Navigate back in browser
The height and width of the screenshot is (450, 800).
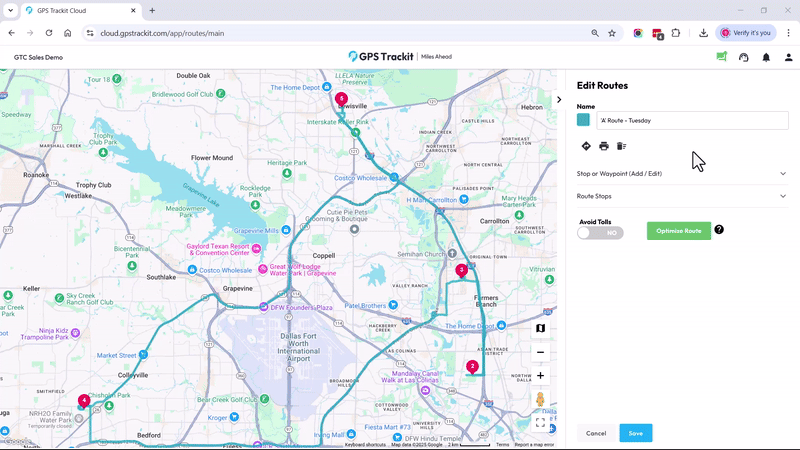coord(12,33)
